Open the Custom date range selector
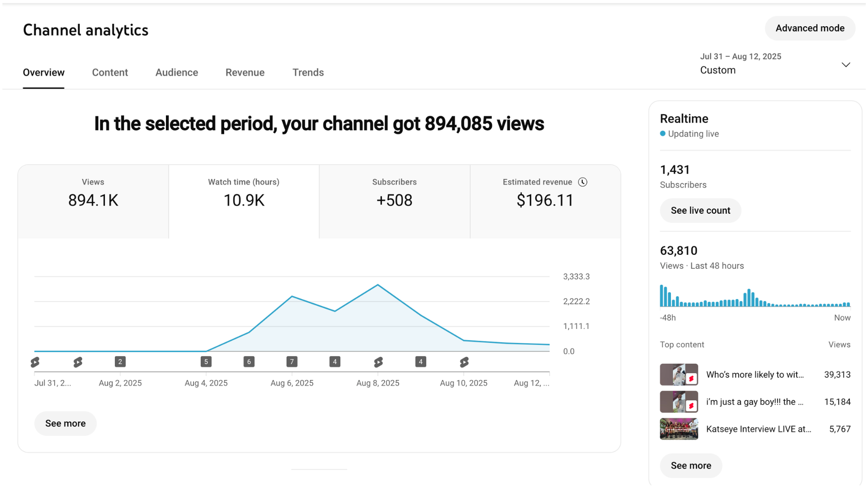Screen dimensions: 868x488 775,64
